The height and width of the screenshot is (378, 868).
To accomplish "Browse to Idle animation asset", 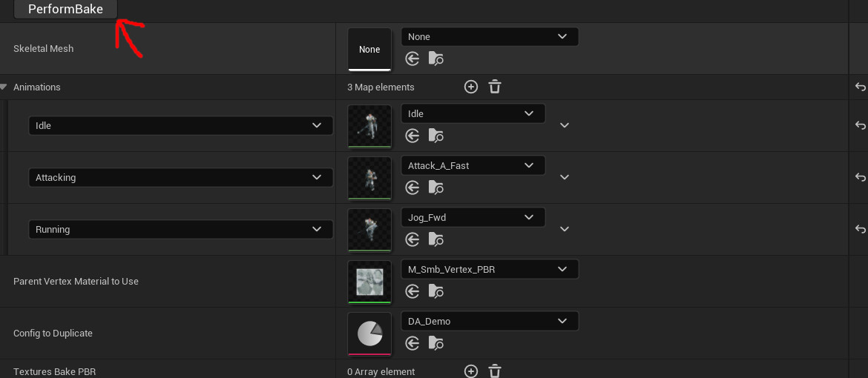I will [435, 136].
